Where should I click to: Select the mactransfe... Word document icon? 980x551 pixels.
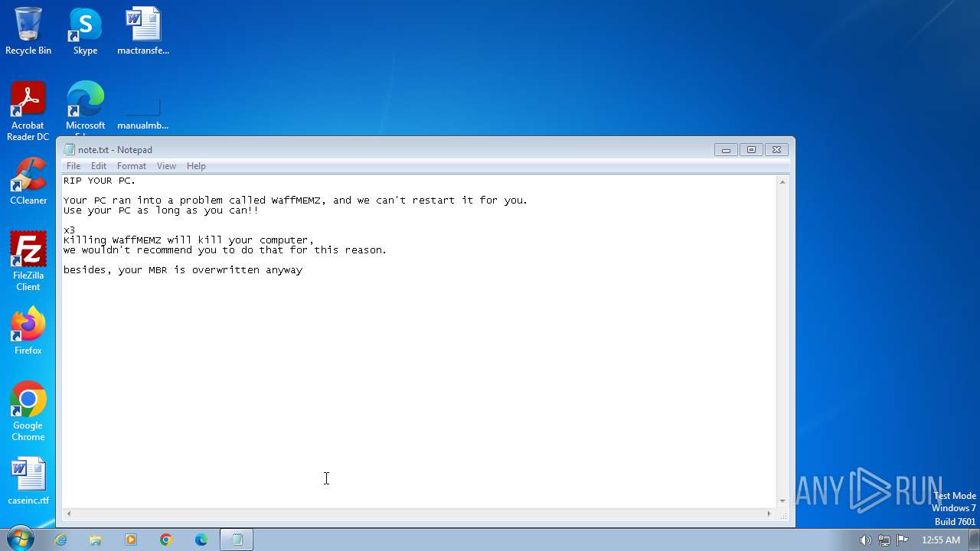[x=143, y=31]
